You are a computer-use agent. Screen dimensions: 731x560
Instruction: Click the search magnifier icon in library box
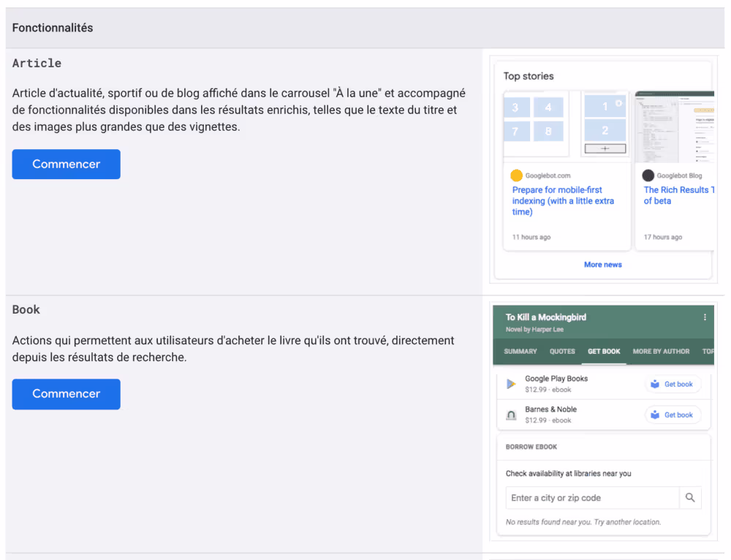(x=691, y=498)
